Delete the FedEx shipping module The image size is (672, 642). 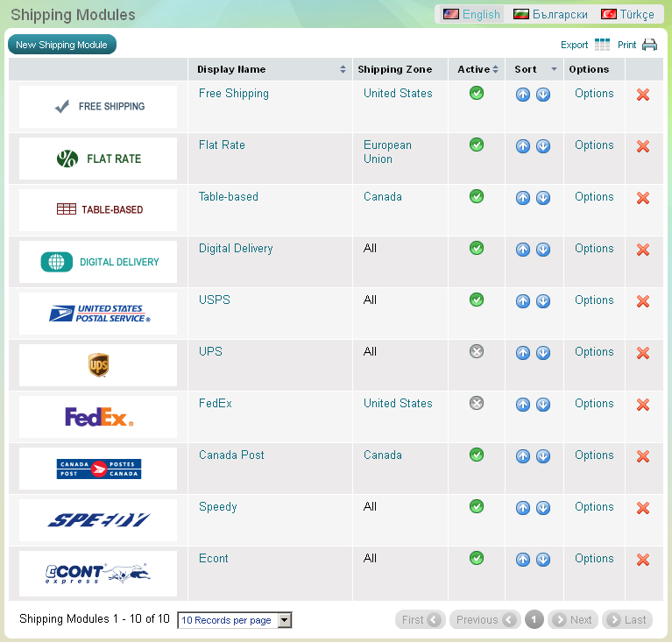coord(643,405)
